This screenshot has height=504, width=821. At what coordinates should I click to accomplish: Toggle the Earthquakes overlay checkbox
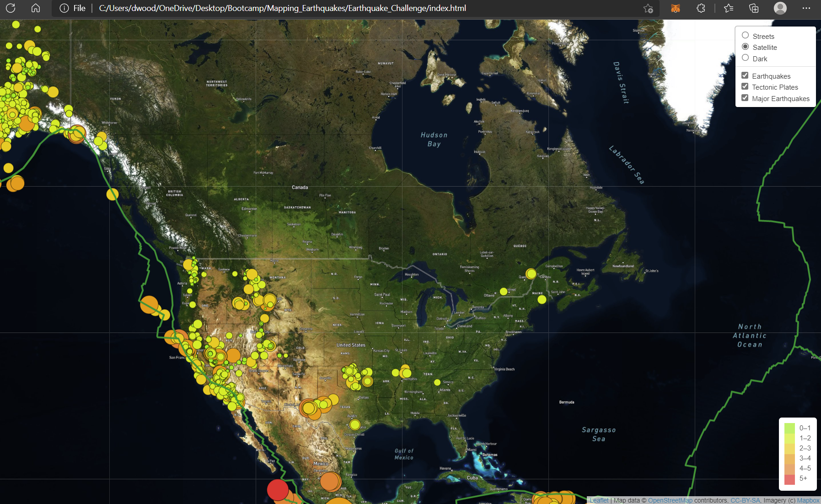(745, 75)
